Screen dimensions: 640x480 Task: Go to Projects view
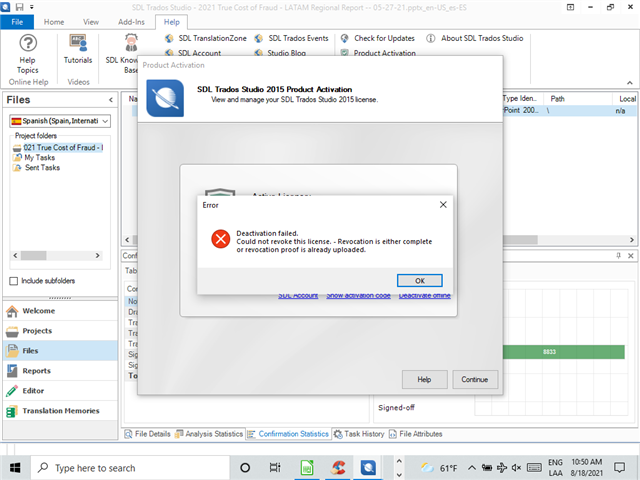[x=60, y=331]
